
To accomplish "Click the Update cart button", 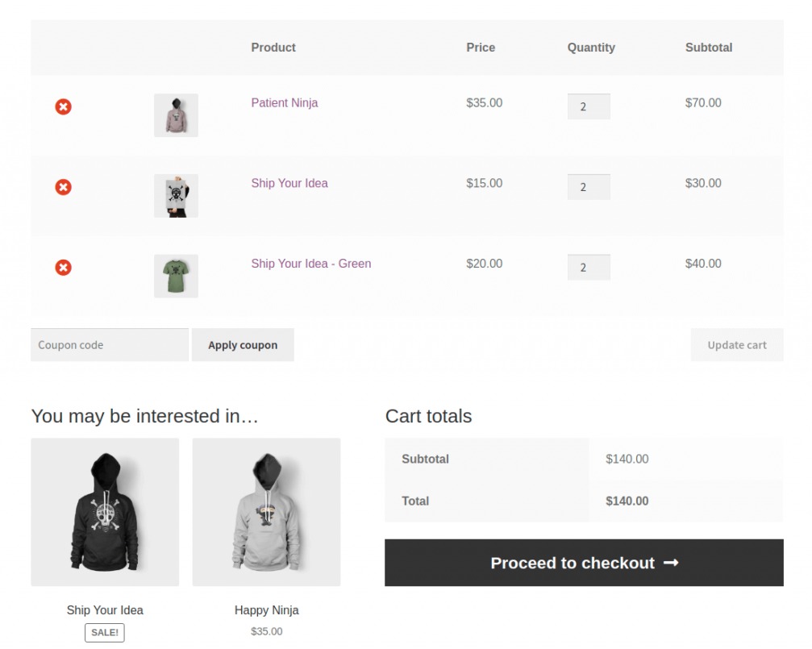I will point(737,345).
